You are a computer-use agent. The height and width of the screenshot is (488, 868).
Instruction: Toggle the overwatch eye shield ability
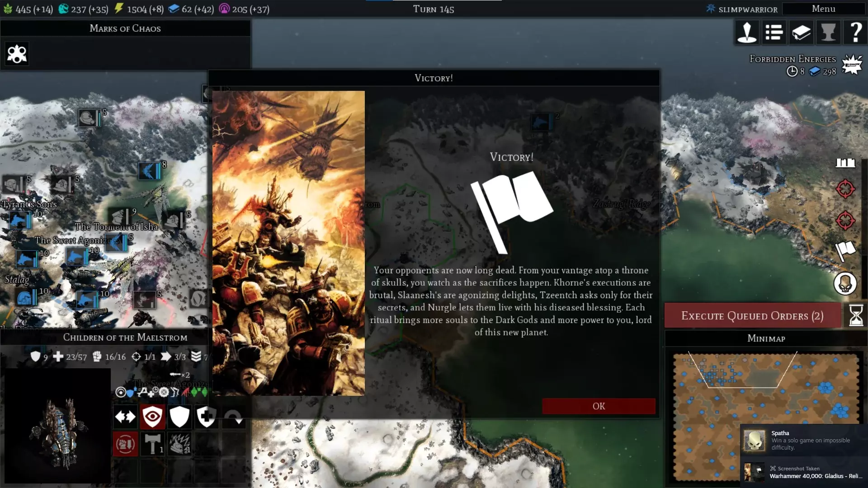pos(152,416)
